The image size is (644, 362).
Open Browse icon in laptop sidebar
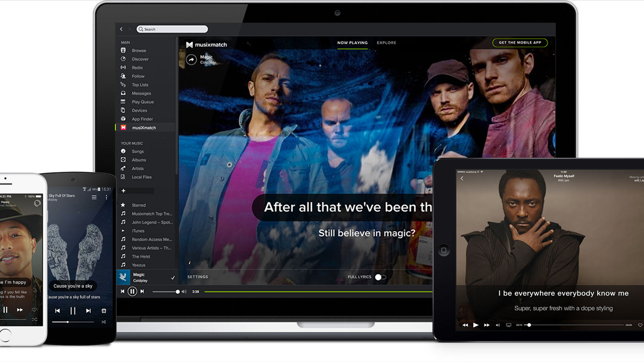(x=123, y=50)
